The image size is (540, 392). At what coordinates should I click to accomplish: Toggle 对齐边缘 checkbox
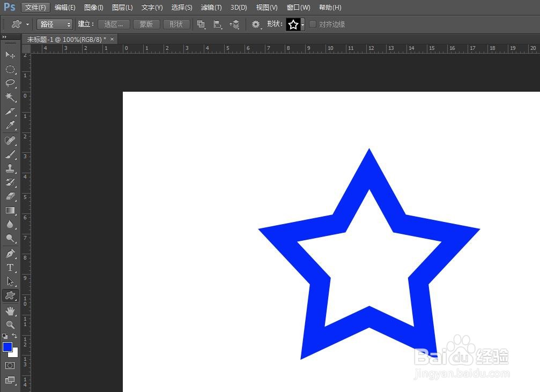click(313, 24)
